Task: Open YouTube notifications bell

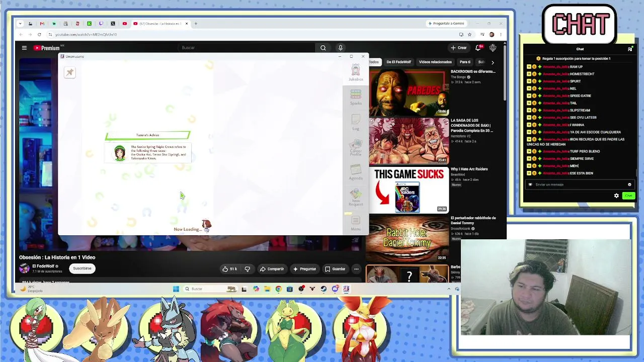Action: [x=478, y=48]
